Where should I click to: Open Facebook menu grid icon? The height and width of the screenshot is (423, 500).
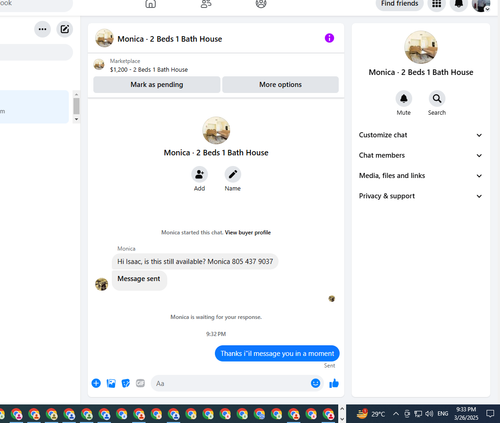coord(437,4)
